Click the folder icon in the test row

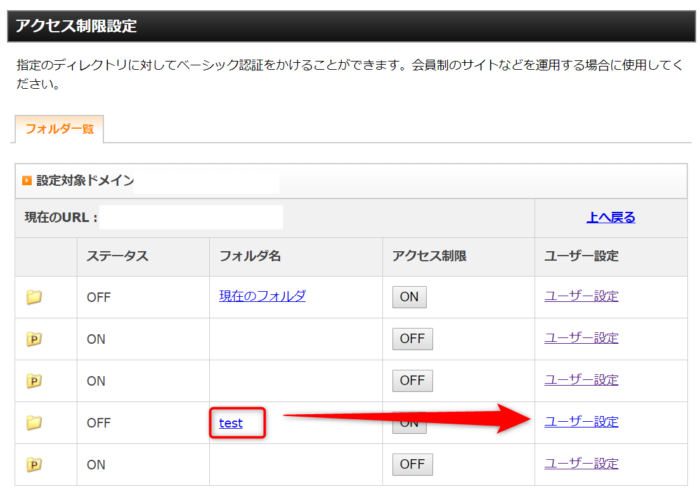point(34,423)
